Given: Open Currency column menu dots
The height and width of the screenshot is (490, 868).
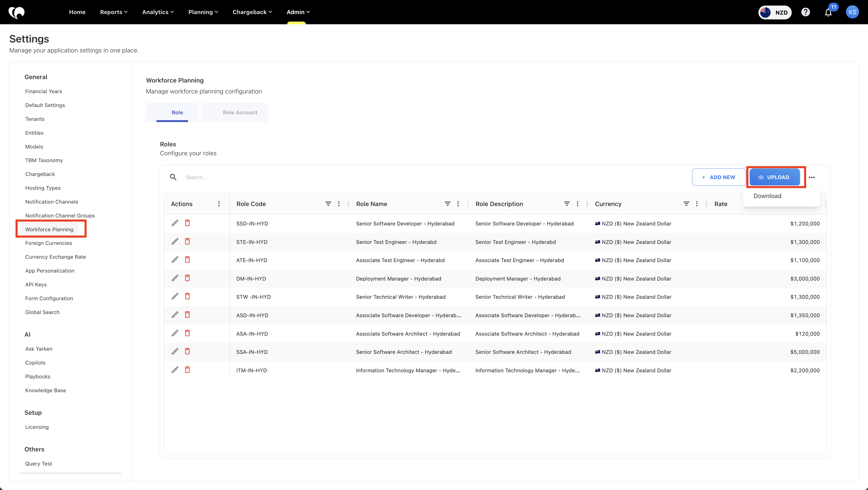Looking at the screenshot, I should 697,204.
